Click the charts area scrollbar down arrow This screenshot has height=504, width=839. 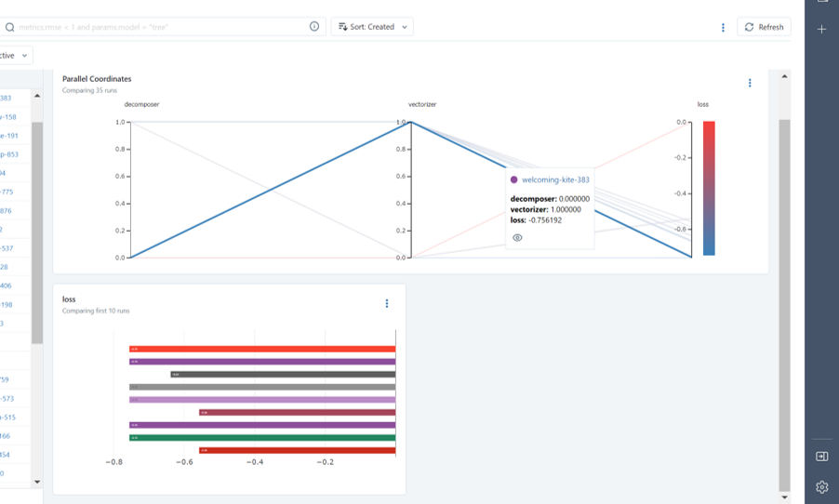click(x=784, y=497)
